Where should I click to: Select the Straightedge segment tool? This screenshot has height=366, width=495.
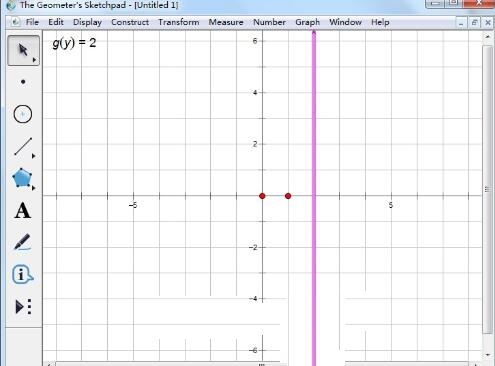(23, 146)
